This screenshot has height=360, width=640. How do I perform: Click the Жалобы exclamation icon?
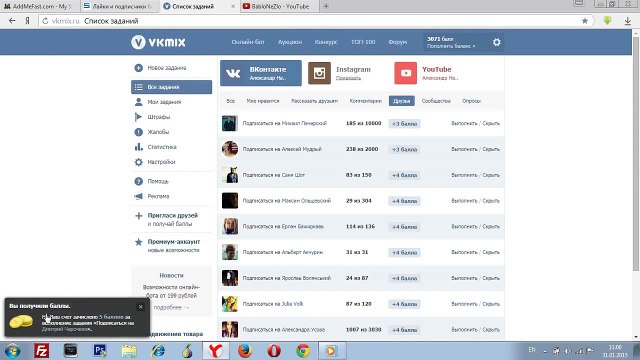coord(138,132)
